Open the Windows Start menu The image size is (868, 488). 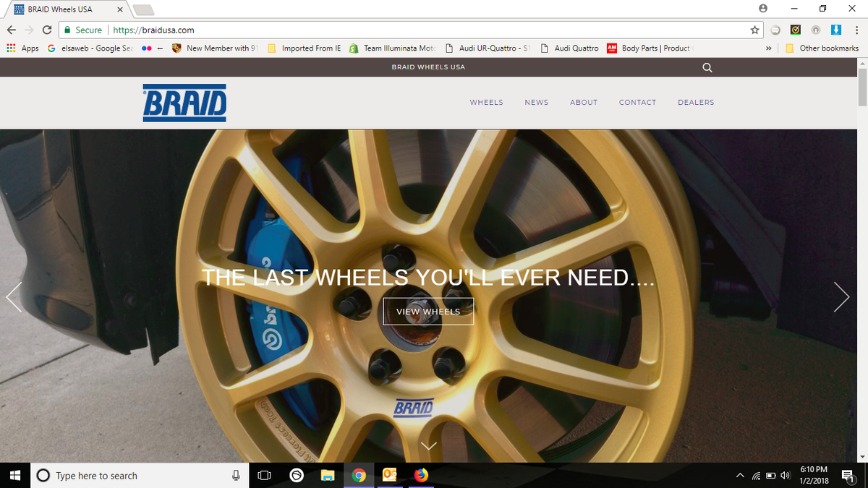click(x=14, y=475)
